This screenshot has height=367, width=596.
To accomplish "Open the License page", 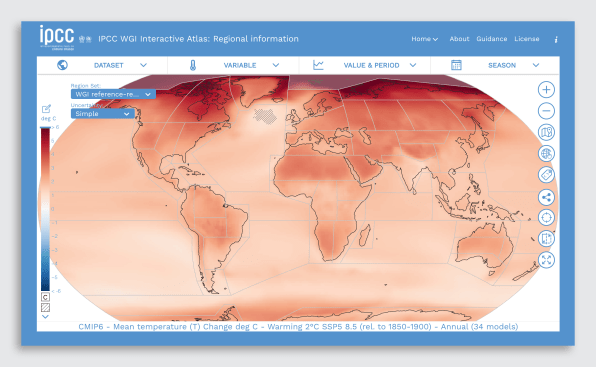I will (526, 39).
